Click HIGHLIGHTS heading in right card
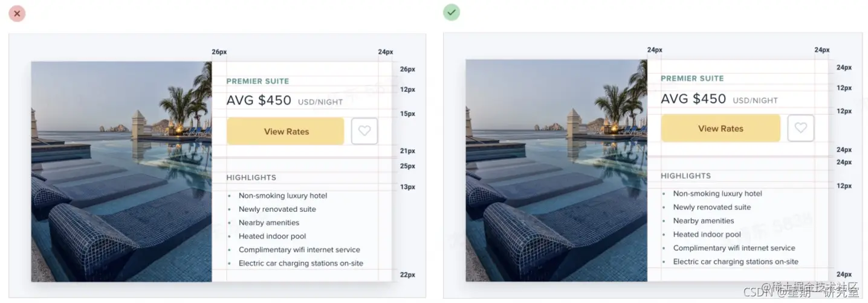868x303 pixels. pyautogui.click(x=685, y=176)
